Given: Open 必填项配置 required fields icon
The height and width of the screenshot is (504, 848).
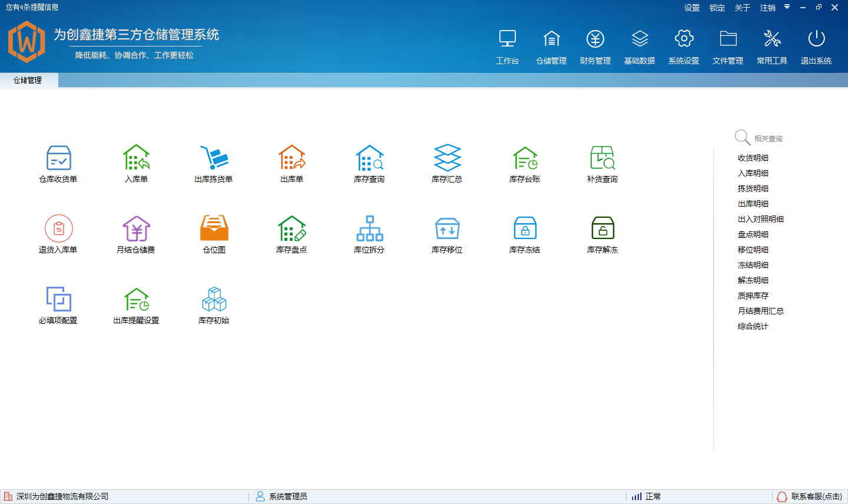Looking at the screenshot, I should pyautogui.click(x=58, y=299).
